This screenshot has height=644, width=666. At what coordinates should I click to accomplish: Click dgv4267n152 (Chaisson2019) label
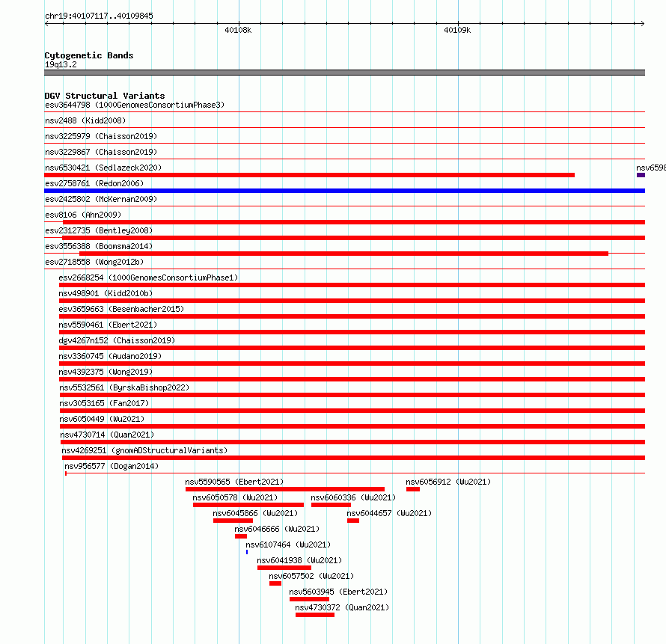pos(117,340)
